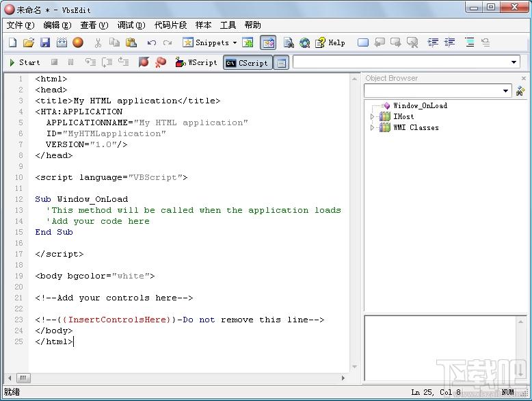Viewport: 532px width, 401px height.
Task: Click the orange sphere toolbar icon
Action: (x=78, y=42)
